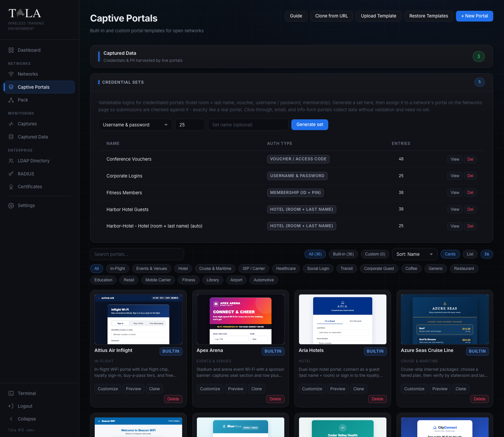Open the Sort: Name dropdown
Screen dimensions: 504x437
pyautogui.click(x=415, y=254)
